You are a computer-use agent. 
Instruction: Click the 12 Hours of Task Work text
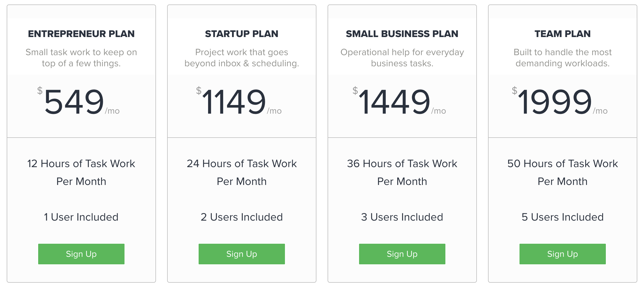81,164
